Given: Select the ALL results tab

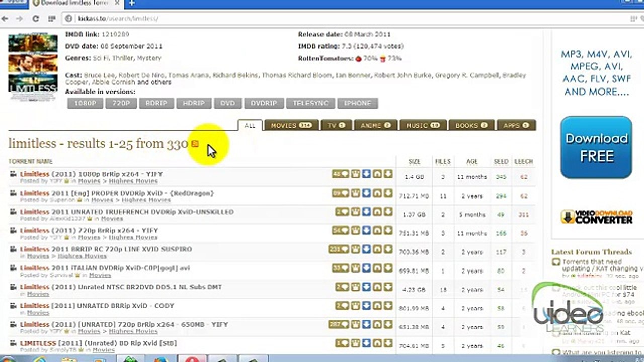Looking at the screenshot, I should 250,126.
